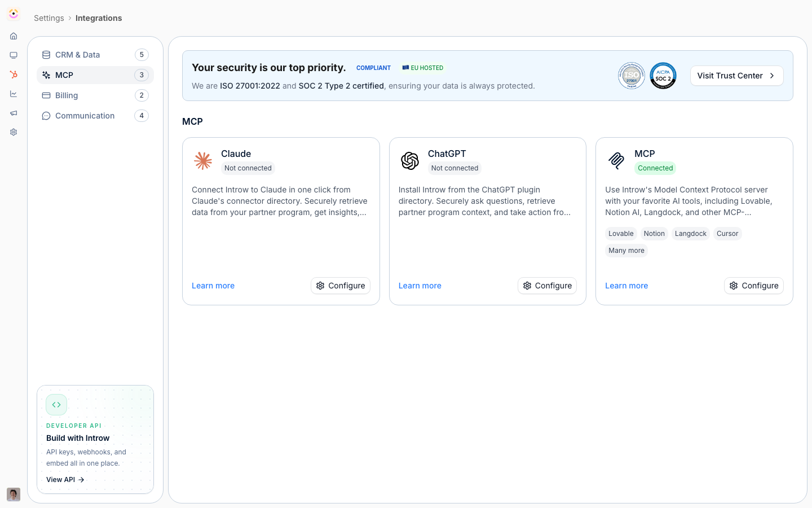This screenshot has height=508, width=812.
Task: Open Learn more on the MCP card
Action: (x=626, y=286)
